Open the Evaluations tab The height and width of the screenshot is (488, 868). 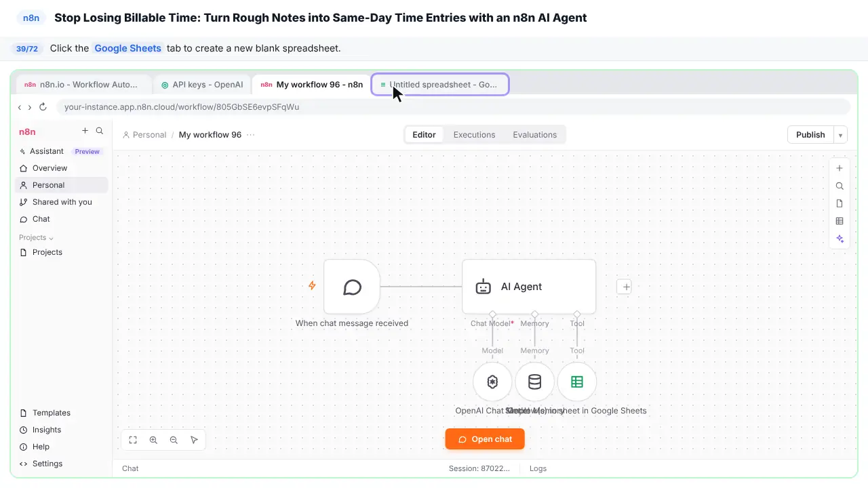point(535,135)
